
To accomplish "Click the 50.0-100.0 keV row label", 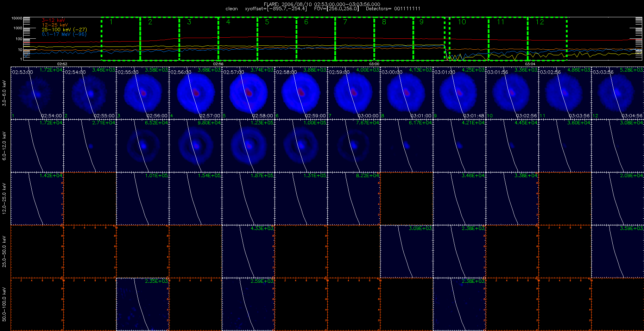I will (4, 304).
